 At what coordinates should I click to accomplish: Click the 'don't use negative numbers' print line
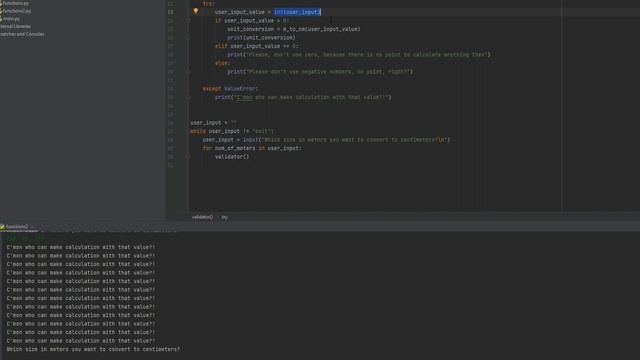coord(320,72)
